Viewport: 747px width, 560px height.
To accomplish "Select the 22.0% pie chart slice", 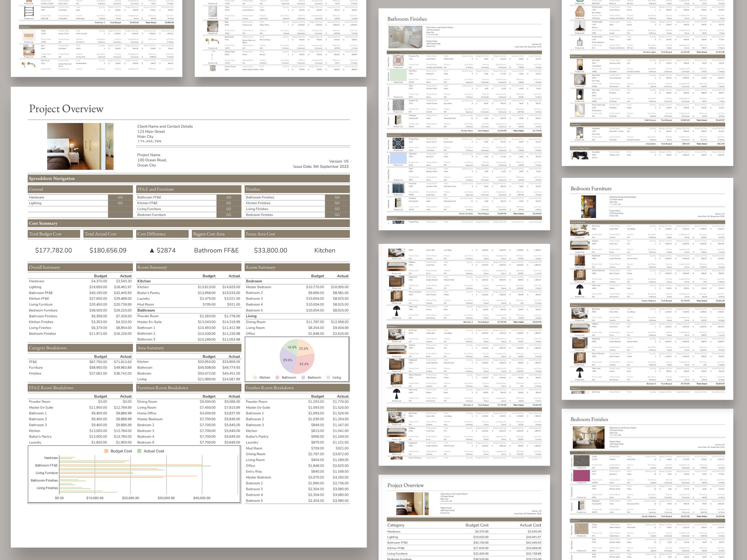I will click(x=305, y=349).
